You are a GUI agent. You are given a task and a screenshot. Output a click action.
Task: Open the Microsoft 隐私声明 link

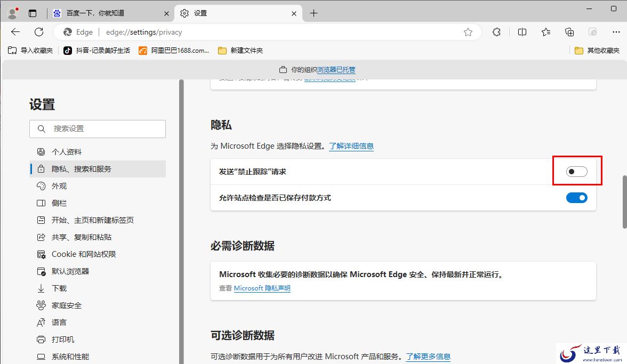(262, 288)
